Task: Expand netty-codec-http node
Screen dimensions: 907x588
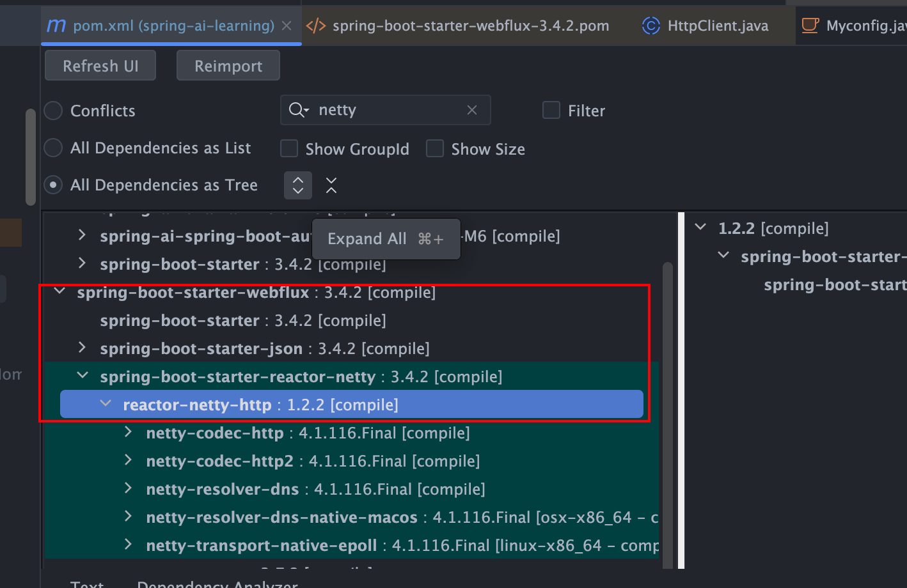Action: coord(128,432)
